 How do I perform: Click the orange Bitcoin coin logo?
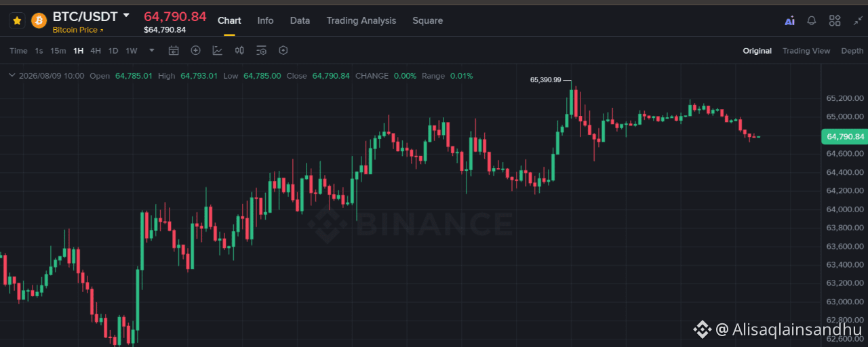tap(39, 21)
